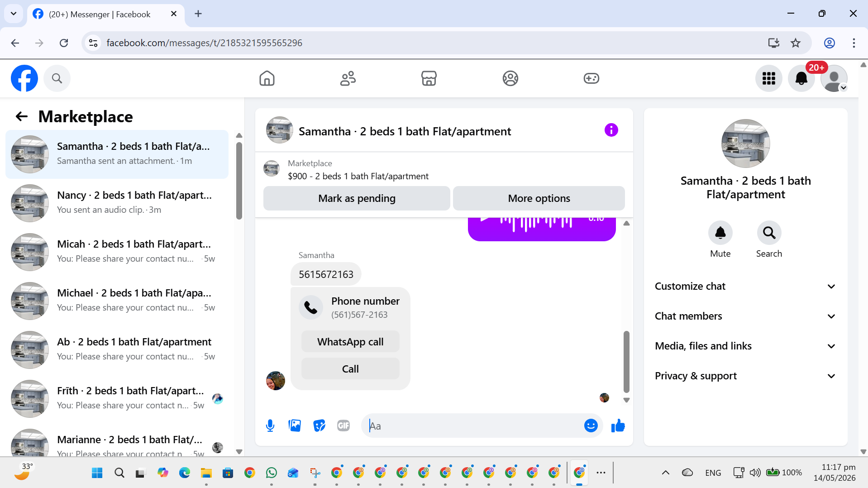Screen dimensions: 868x488
Task: Open the account profile avatar menu
Action: click(x=834, y=78)
